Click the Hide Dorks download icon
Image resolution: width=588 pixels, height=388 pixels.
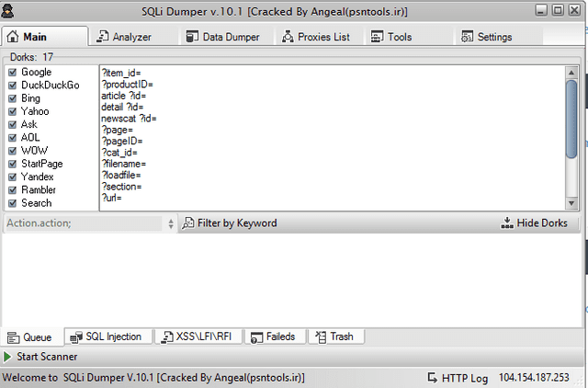pos(507,223)
